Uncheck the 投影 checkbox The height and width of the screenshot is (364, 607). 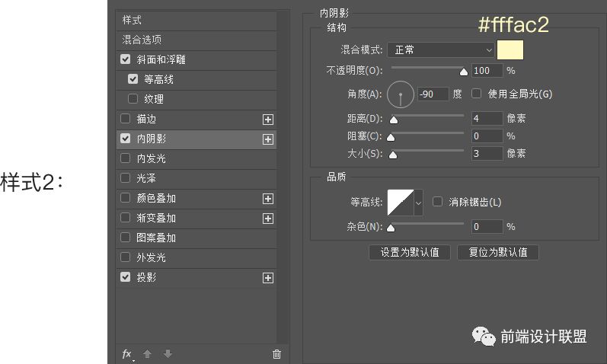(125, 277)
